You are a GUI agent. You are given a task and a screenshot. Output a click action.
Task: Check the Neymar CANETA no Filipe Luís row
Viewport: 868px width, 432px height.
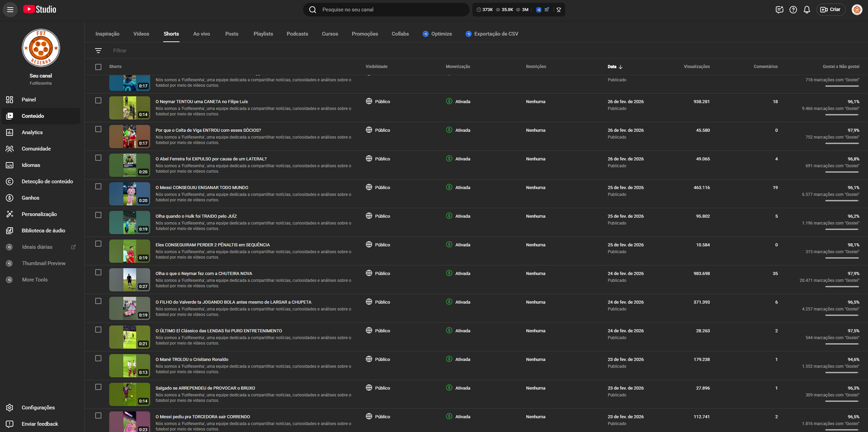(98, 100)
